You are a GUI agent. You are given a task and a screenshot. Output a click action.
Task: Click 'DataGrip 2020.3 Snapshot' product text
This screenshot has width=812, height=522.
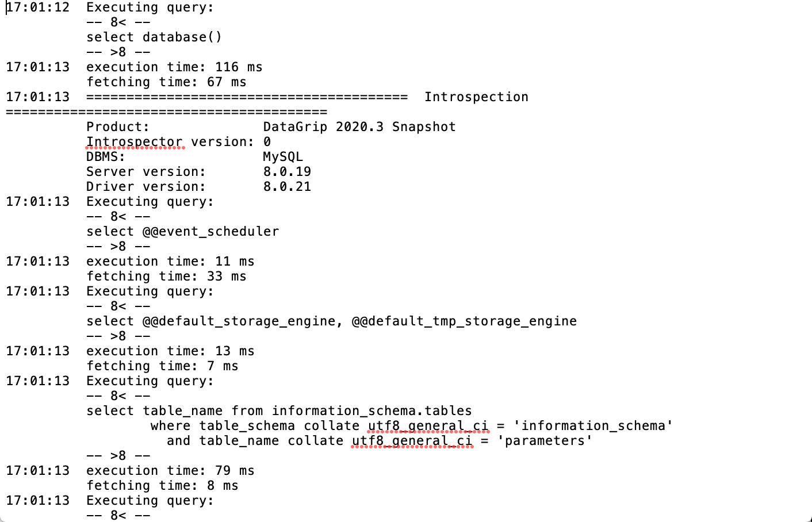pyautogui.click(x=359, y=127)
